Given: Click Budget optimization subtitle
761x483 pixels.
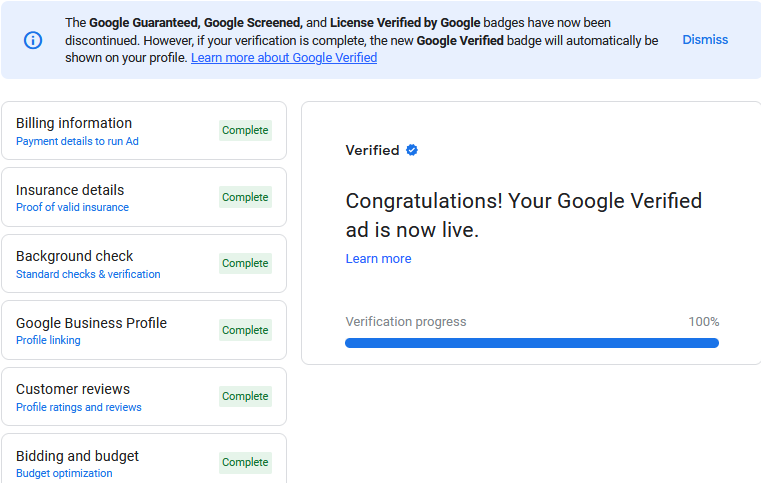Looking at the screenshot, I should (64, 473).
